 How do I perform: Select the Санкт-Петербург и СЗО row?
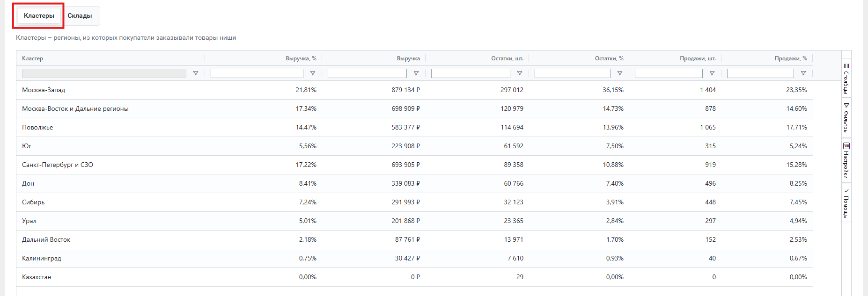(414, 165)
